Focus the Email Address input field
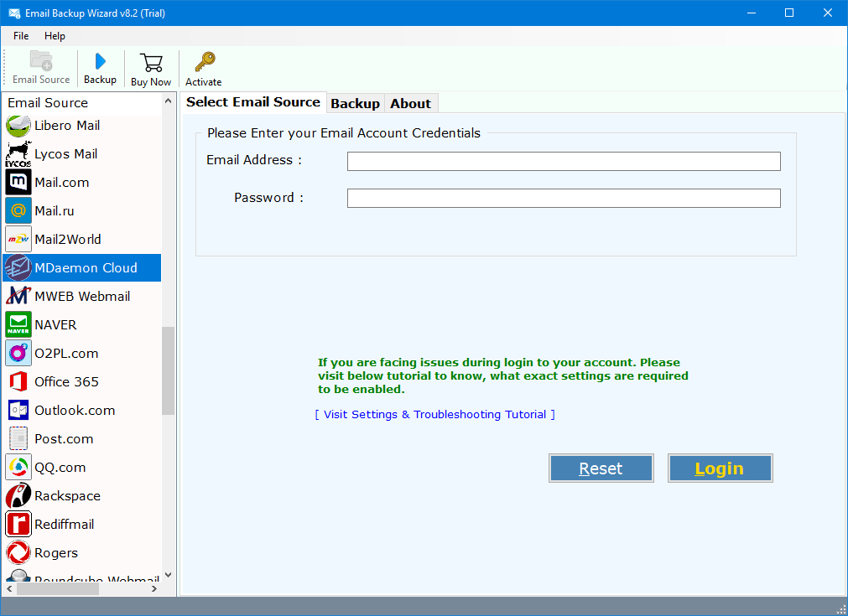848x616 pixels. coord(564,161)
